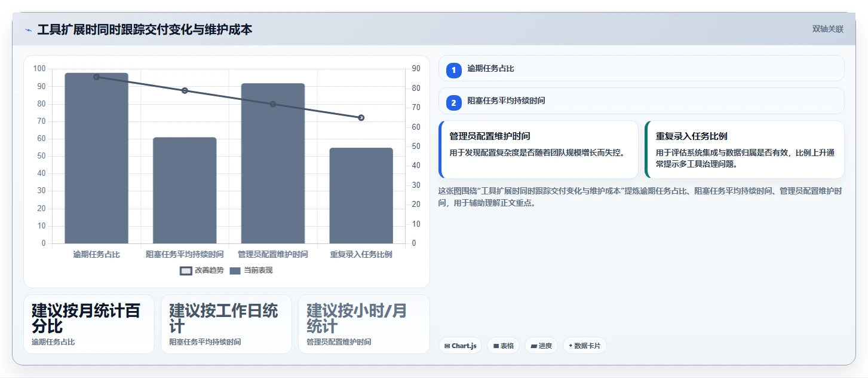Click the icon in the 表格 tag
The height and width of the screenshot is (378, 868).
coord(496,346)
